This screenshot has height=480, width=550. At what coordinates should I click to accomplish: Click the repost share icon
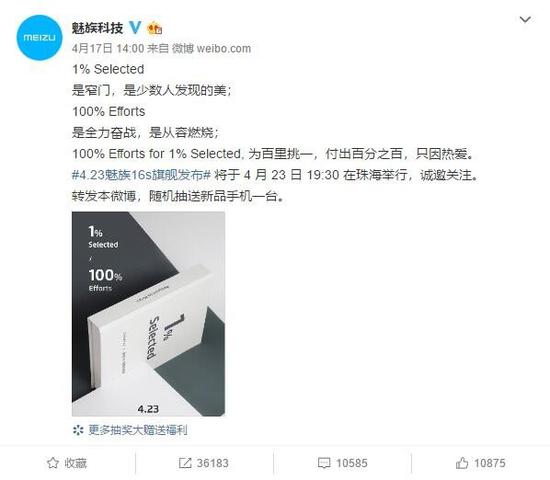tap(185, 463)
